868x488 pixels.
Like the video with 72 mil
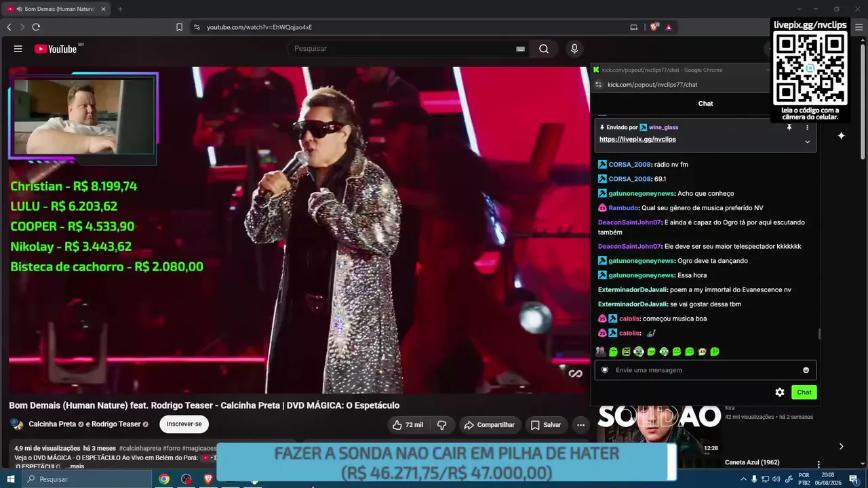(x=408, y=425)
